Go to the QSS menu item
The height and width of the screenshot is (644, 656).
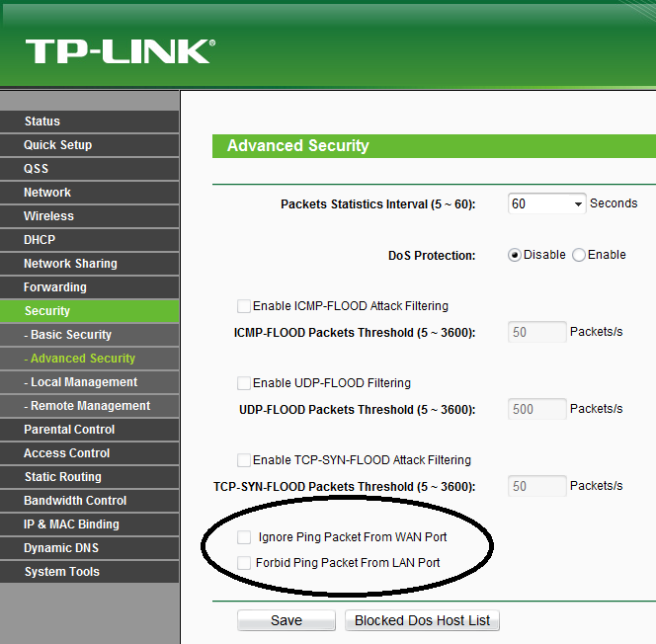click(x=90, y=169)
